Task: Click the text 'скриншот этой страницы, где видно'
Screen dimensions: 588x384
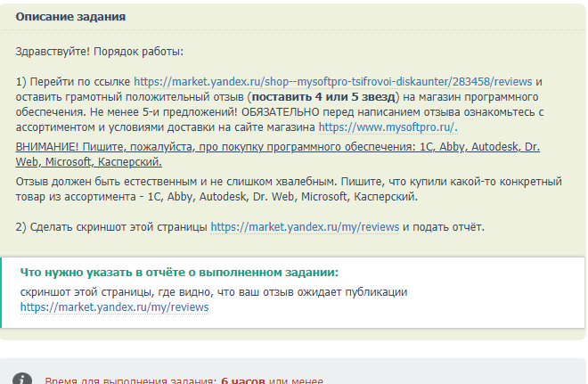Action: point(117,291)
